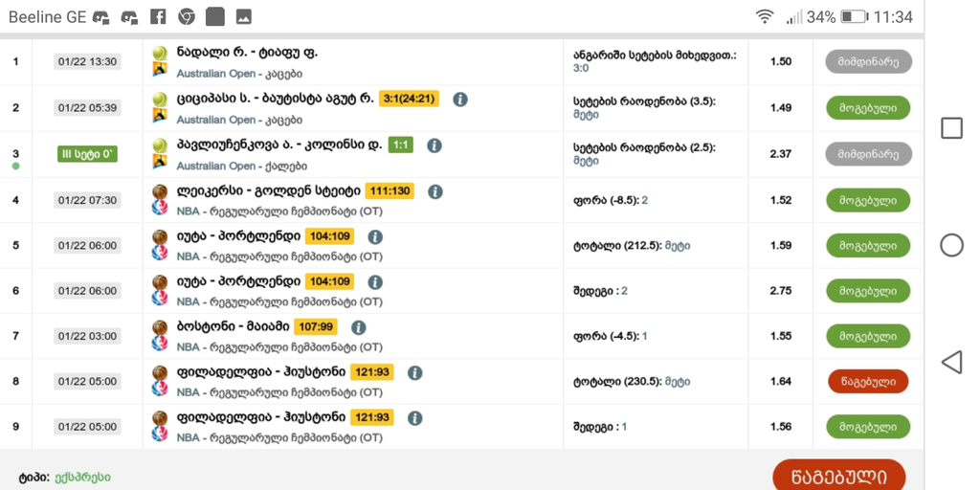This screenshot has width=980, height=490.
Task: Click info icon in row 5 იუტა - პორტლენდი
Action: [x=375, y=236]
